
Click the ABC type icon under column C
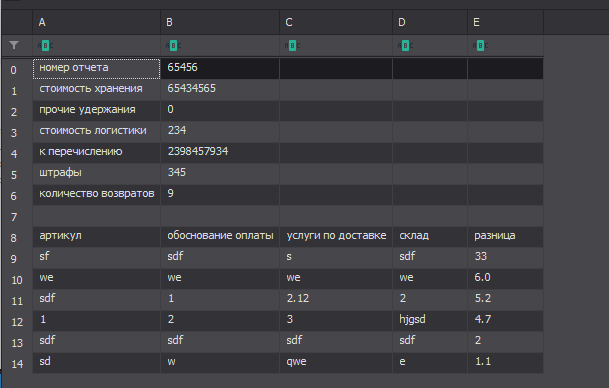pos(292,46)
